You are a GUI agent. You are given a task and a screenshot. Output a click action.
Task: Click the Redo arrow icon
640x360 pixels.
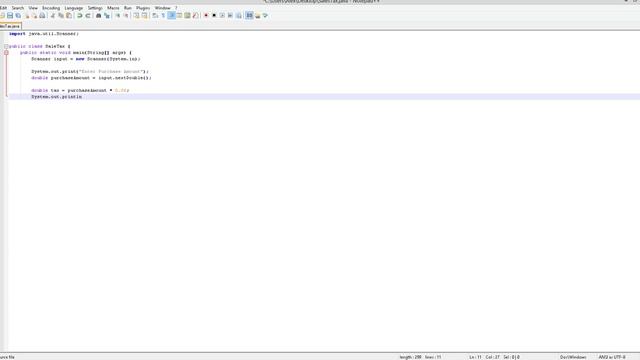[x=88, y=16]
